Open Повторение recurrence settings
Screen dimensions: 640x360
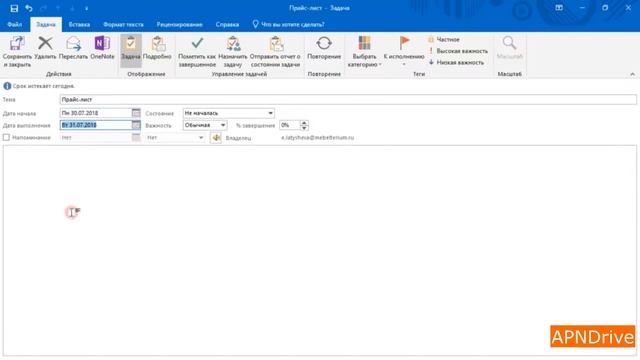click(x=324, y=48)
